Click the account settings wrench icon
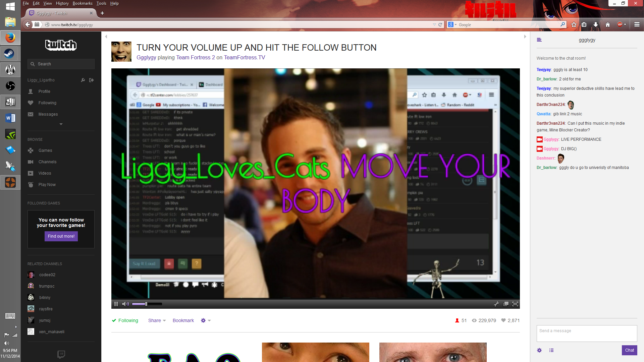 pos(83,80)
